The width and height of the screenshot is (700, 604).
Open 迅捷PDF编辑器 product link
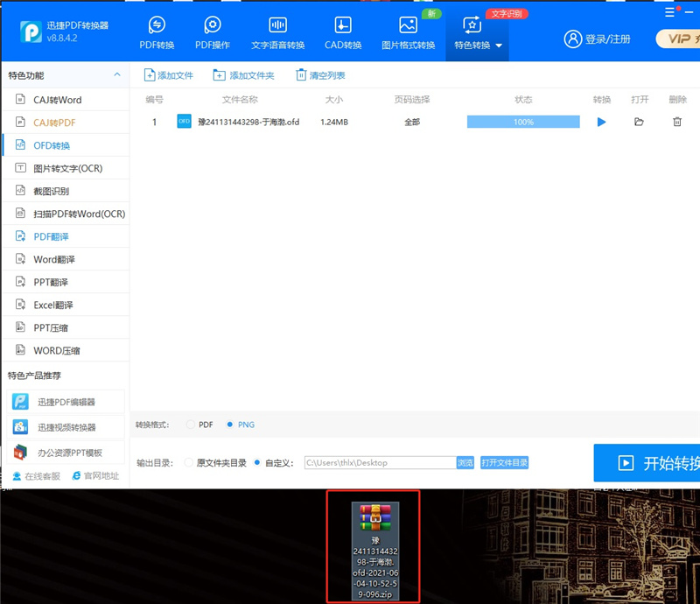click(x=66, y=402)
